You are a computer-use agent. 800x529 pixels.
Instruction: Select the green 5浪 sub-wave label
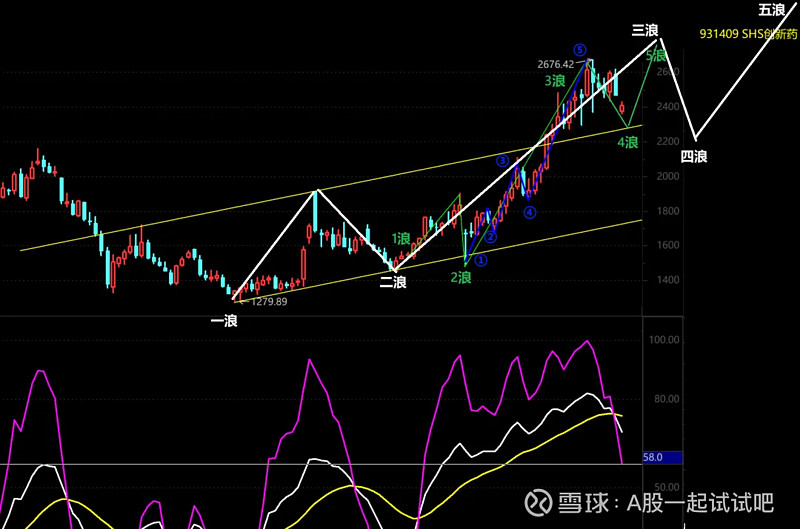point(656,56)
